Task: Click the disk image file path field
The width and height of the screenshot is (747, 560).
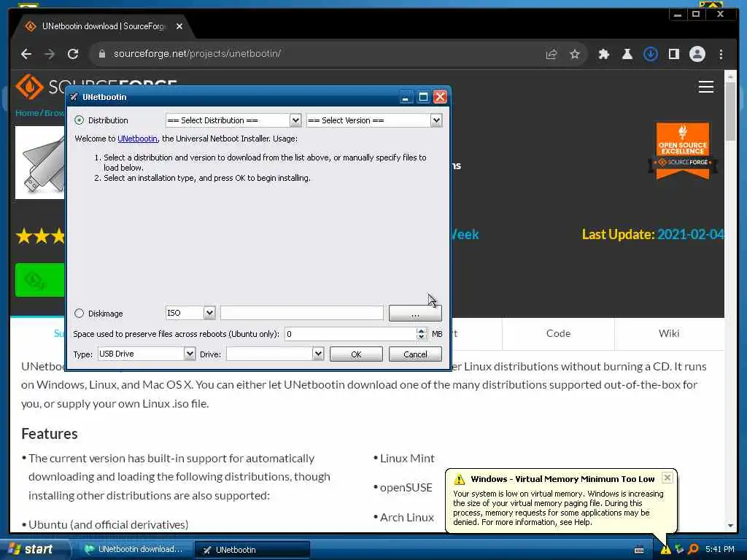Action: [301, 313]
